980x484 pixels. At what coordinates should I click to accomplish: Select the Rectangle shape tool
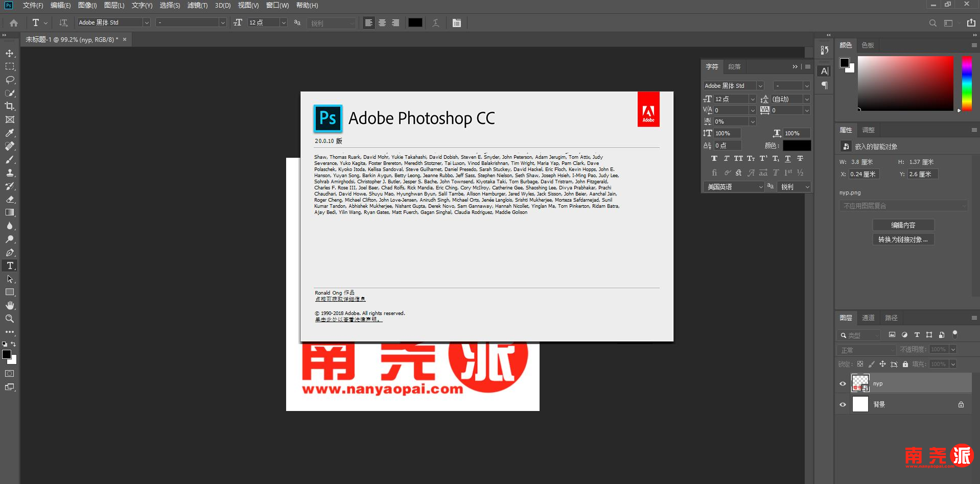tap(10, 292)
